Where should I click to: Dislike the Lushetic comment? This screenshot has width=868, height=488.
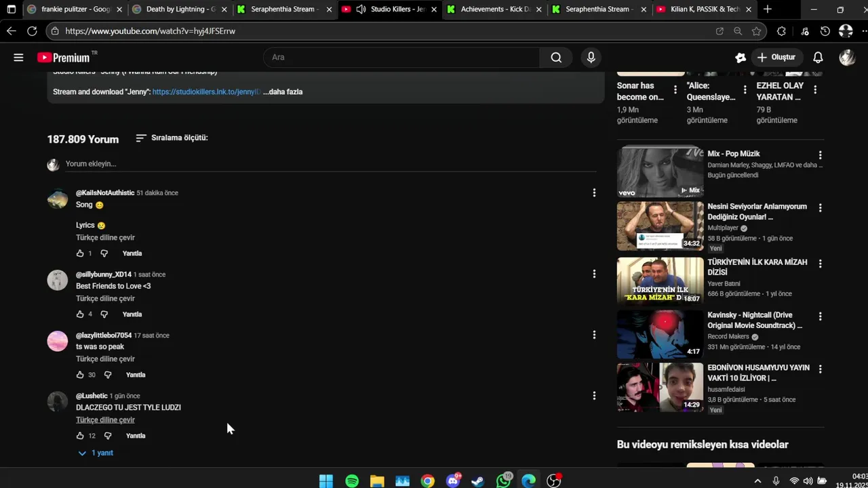click(108, 436)
